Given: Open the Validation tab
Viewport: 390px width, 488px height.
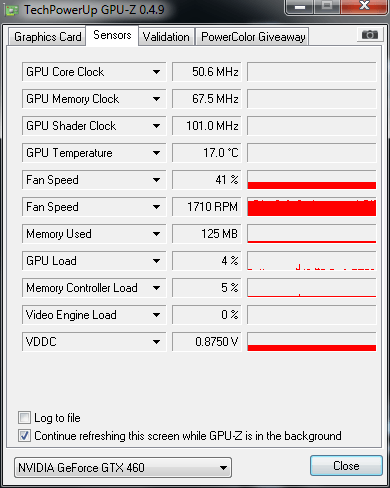Looking at the screenshot, I should pos(166,37).
